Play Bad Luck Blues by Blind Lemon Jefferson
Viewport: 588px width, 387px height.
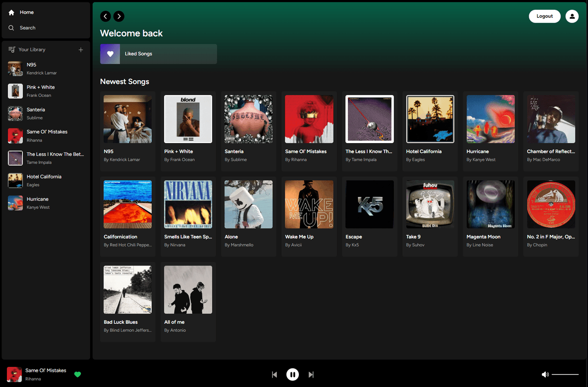[x=127, y=290]
